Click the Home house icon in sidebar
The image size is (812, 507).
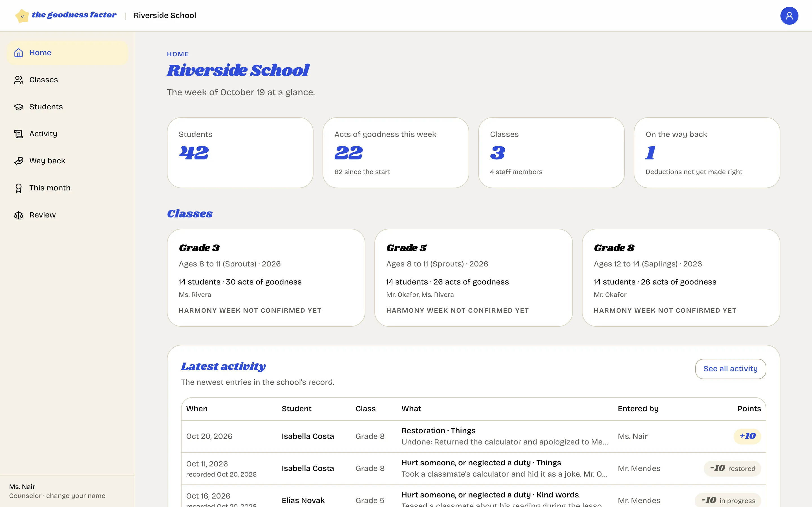coord(18,53)
